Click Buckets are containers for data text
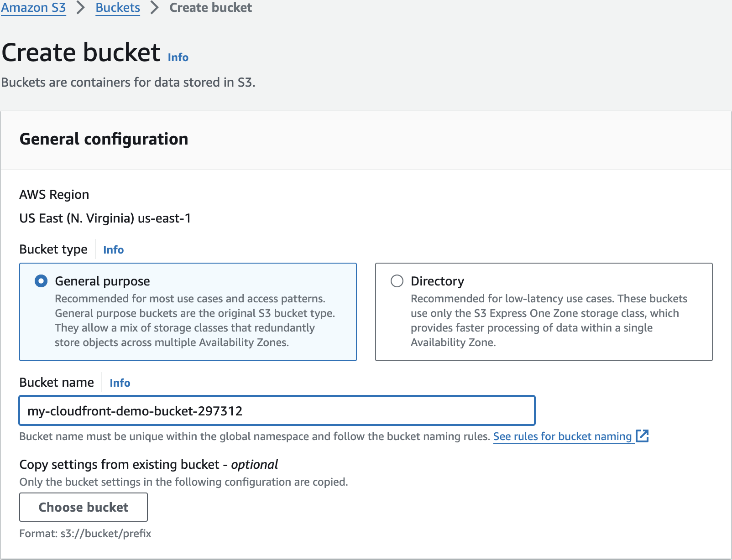 [128, 83]
